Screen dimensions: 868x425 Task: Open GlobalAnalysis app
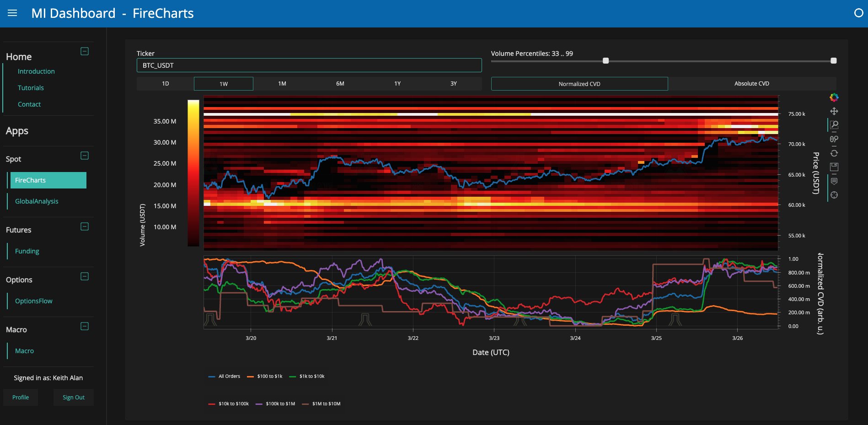tap(37, 201)
